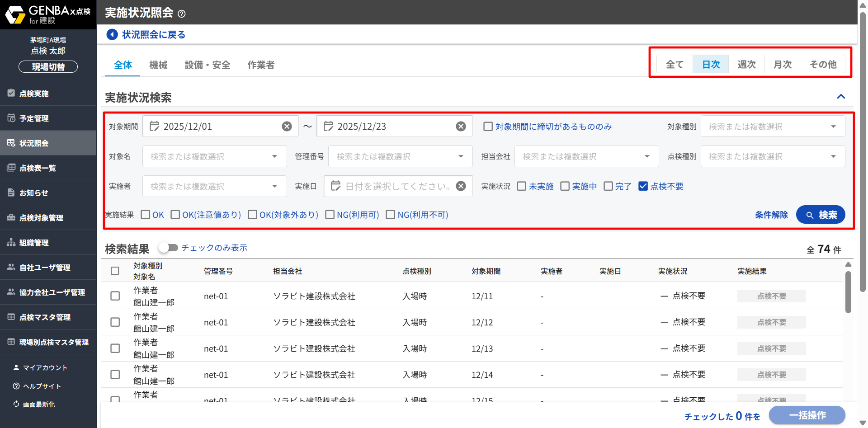Select the 週次 frequency tab
The height and width of the screenshot is (428, 868).
(x=746, y=65)
